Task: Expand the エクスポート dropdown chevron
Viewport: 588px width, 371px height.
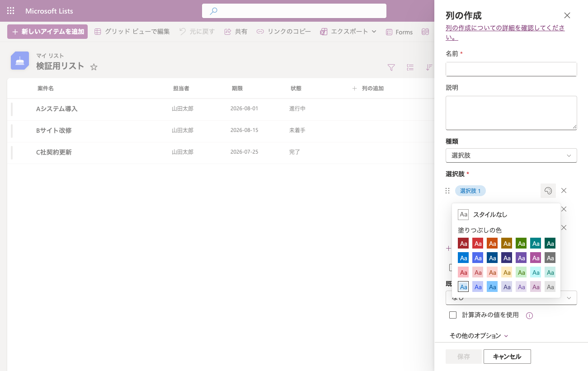Action: (374, 32)
